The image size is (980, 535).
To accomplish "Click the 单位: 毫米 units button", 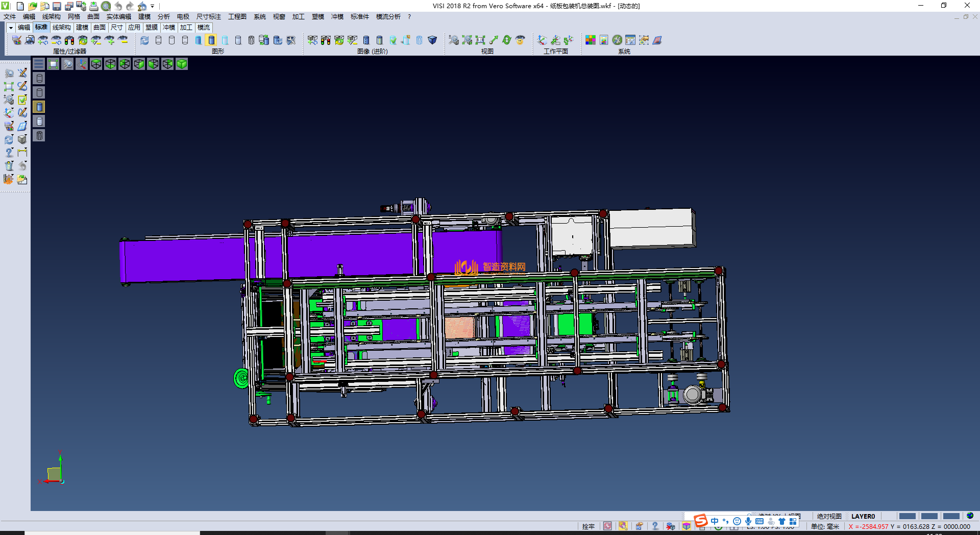I will click(825, 526).
